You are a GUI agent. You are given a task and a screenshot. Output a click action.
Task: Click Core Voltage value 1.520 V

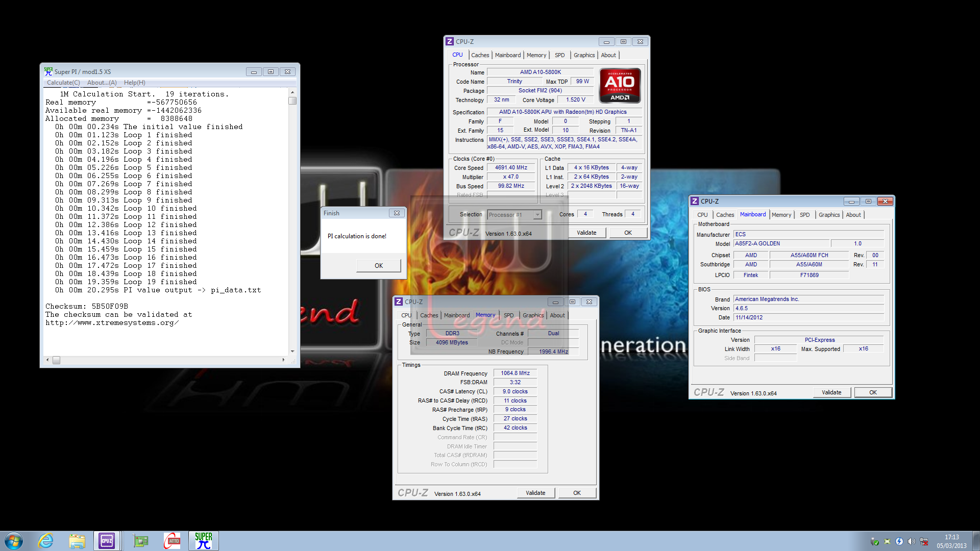(x=575, y=100)
